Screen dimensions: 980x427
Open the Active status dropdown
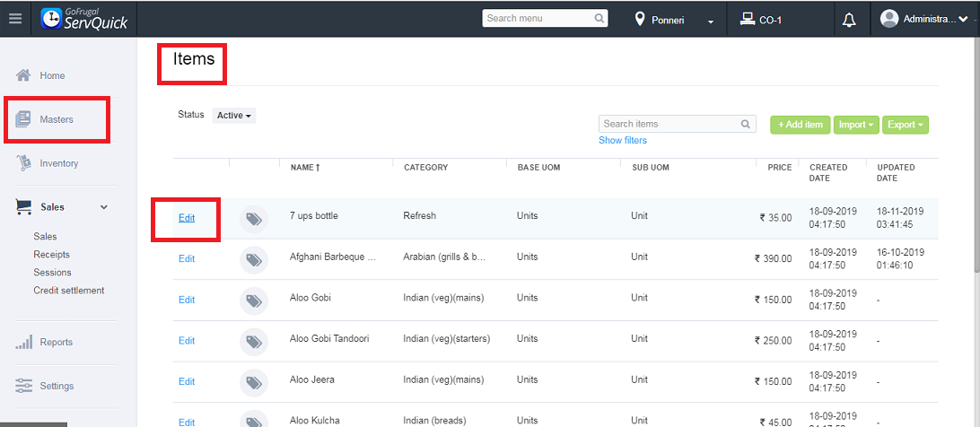click(234, 116)
